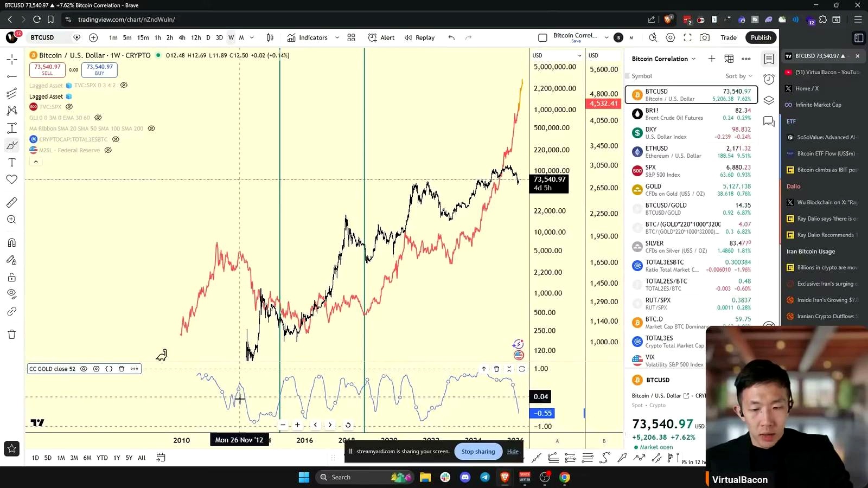Open chart settings gear icon
The image size is (868, 488).
pyautogui.click(x=671, y=37)
